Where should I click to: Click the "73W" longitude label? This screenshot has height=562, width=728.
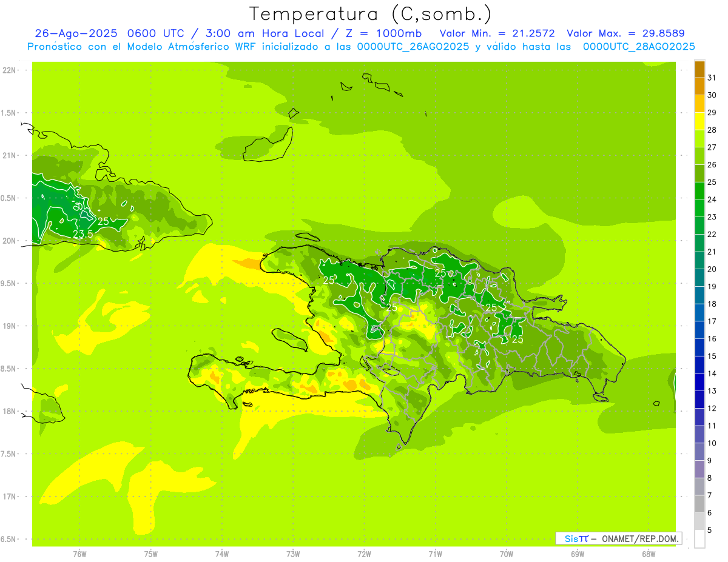[x=293, y=554]
